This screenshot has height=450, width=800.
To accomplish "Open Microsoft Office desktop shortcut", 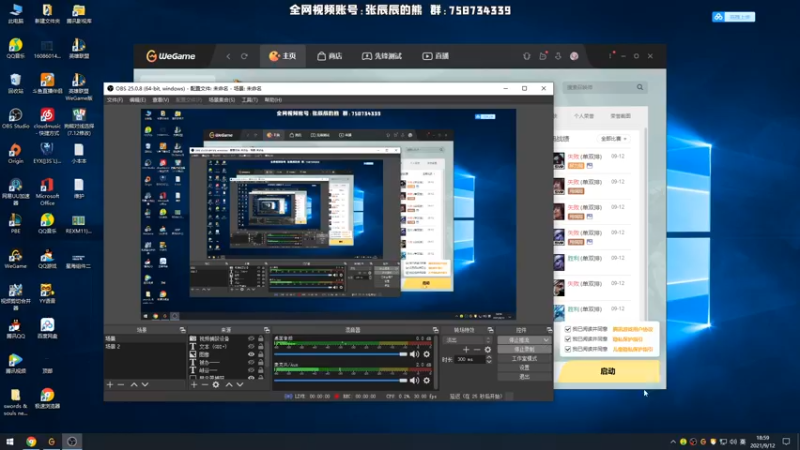I will click(47, 192).
